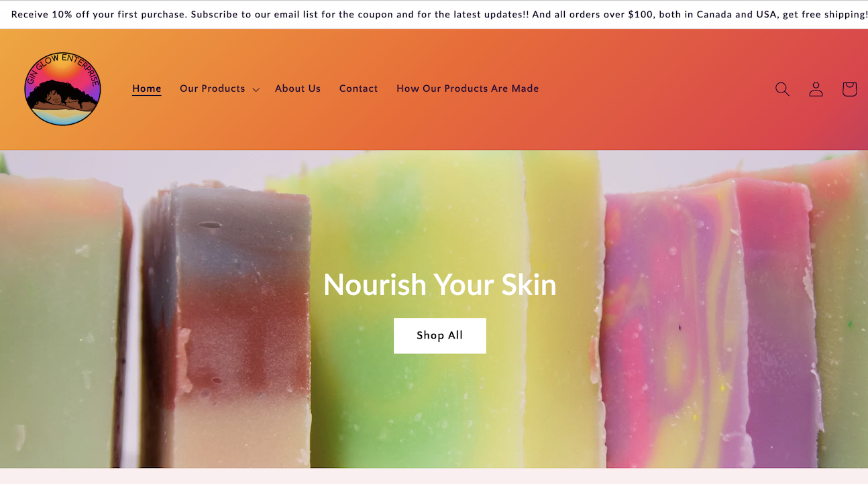This screenshot has width=868, height=484.
Task: Click the pale pink section below banner
Action: [x=434, y=476]
